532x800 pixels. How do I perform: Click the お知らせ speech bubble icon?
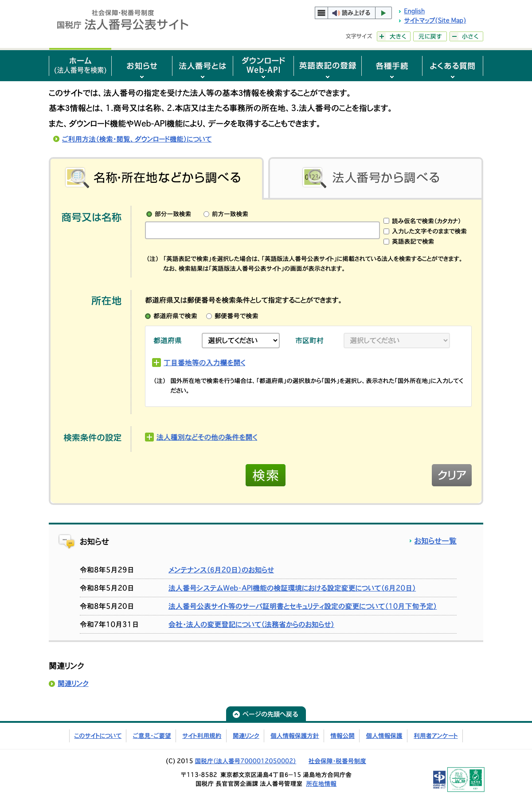pyautogui.click(x=66, y=541)
